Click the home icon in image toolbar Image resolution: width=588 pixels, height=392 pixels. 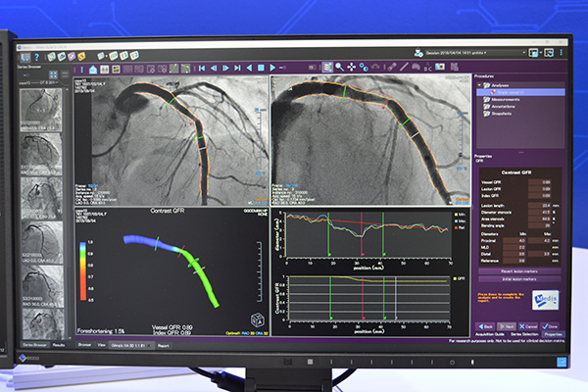click(x=93, y=70)
